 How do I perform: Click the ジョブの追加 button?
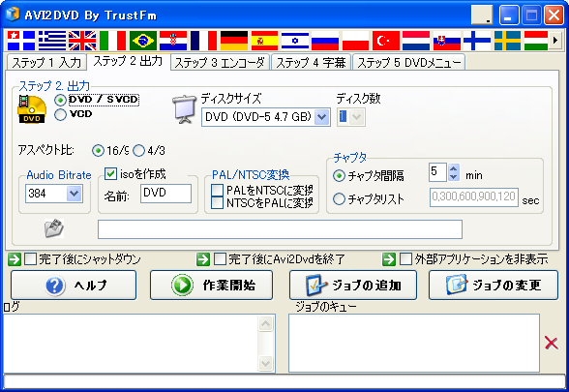(353, 286)
